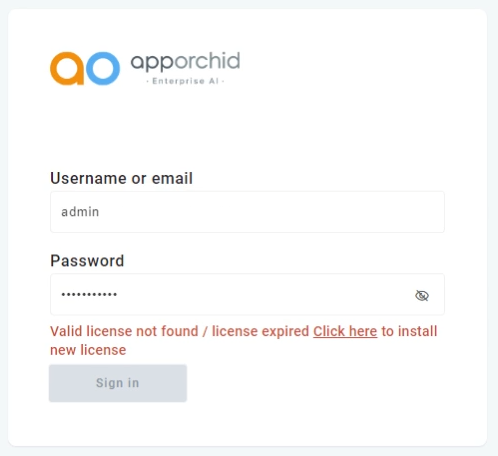Click the apporchid wordmark

pyautogui.click(x=185, y=62)
